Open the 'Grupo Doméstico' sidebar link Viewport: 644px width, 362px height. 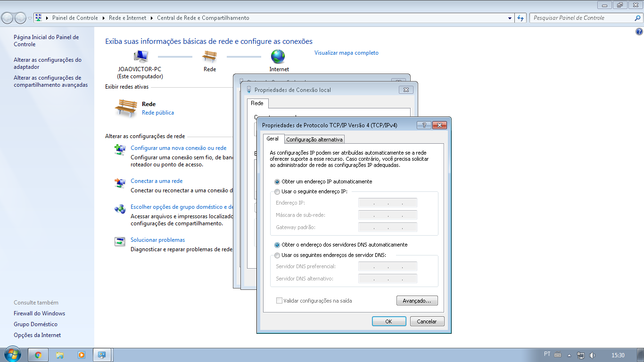point(35,324)
